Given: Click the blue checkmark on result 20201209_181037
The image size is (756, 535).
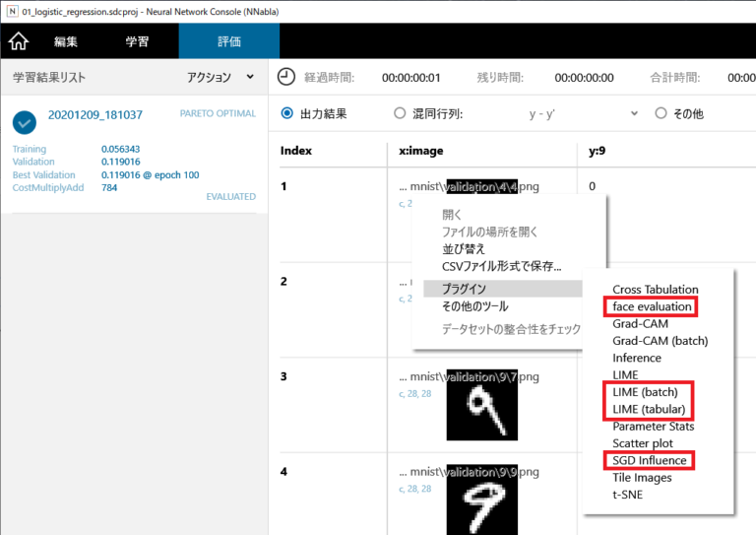Looking at the screenshot, I should tap(25, 122).
